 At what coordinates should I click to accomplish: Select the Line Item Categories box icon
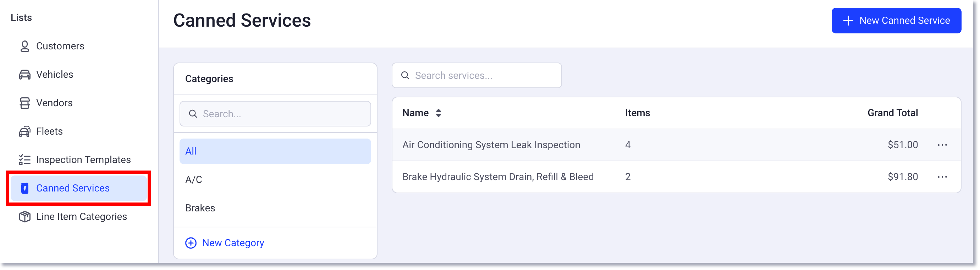(25, 216)
